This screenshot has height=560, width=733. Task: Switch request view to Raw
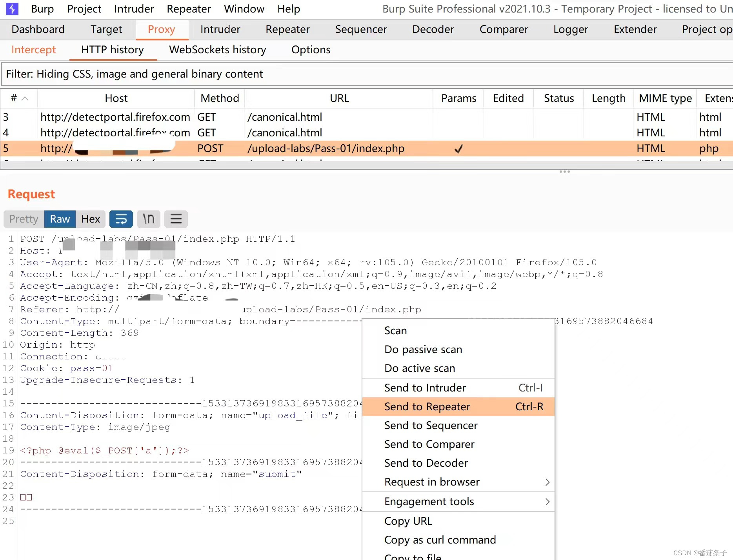[60, 219]
